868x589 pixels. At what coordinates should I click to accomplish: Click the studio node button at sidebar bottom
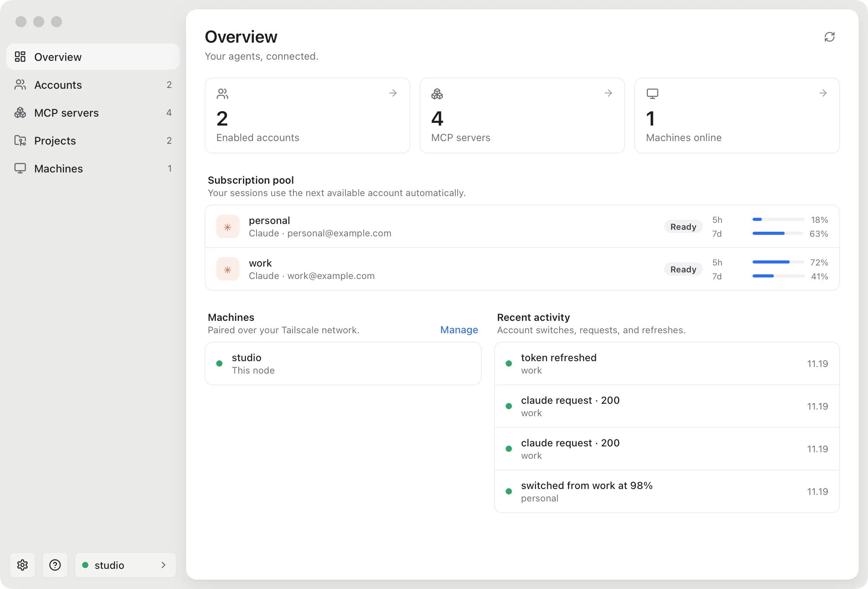coord(126,565)
